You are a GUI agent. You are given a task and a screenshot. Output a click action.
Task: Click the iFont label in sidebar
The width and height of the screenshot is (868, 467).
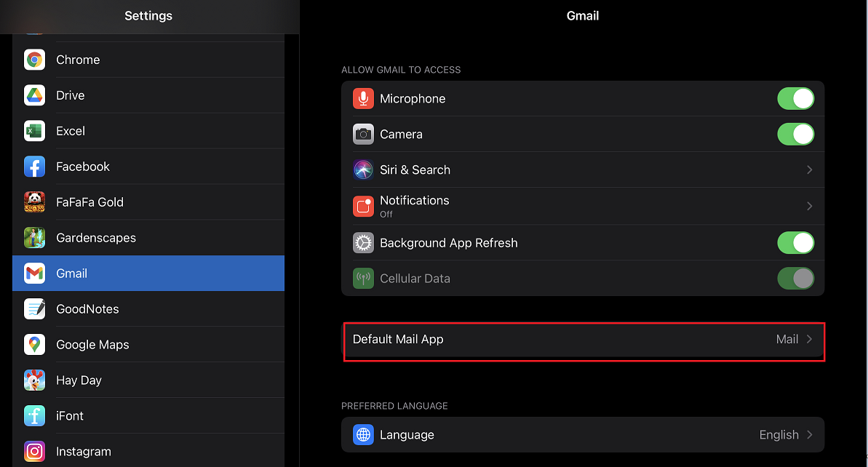coord(70,416)
